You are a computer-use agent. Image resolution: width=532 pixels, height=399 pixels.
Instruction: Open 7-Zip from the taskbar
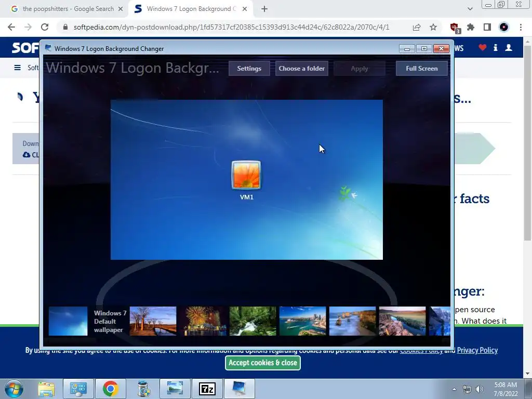click(207, 389)
